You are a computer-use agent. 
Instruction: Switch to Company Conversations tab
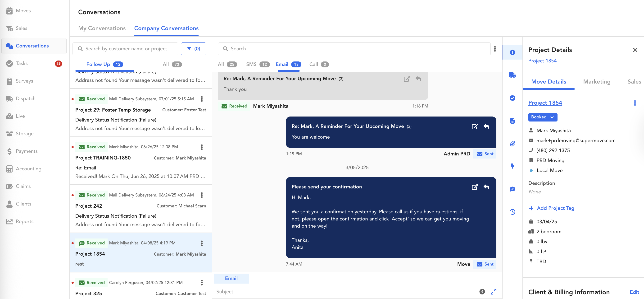point(166,28)
